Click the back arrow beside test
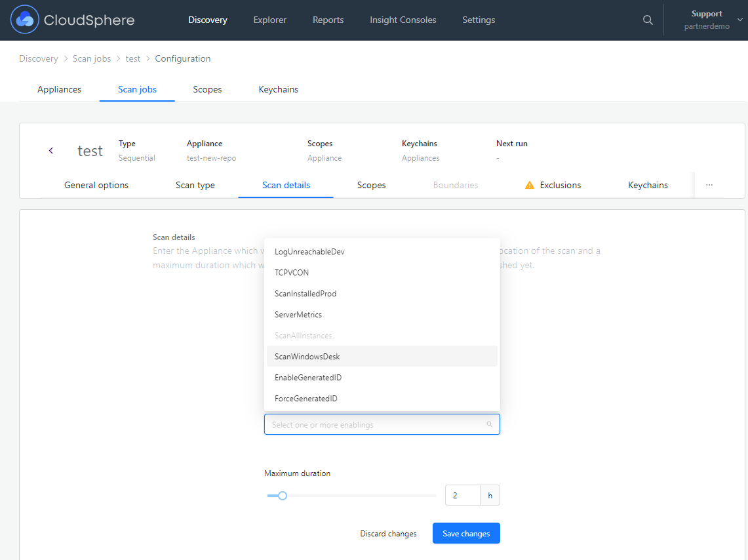Viewport: 748px width, 560px height. click(x=51, y=151)
